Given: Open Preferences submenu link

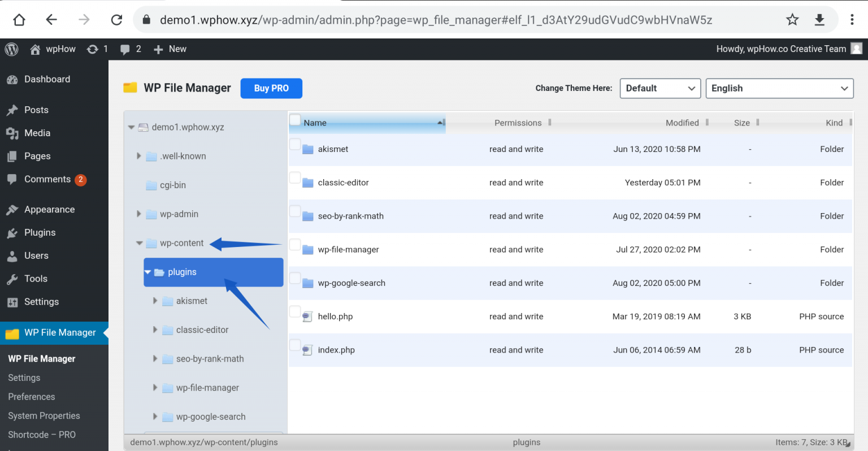Looking at the screenshot, I should point(32,397).
